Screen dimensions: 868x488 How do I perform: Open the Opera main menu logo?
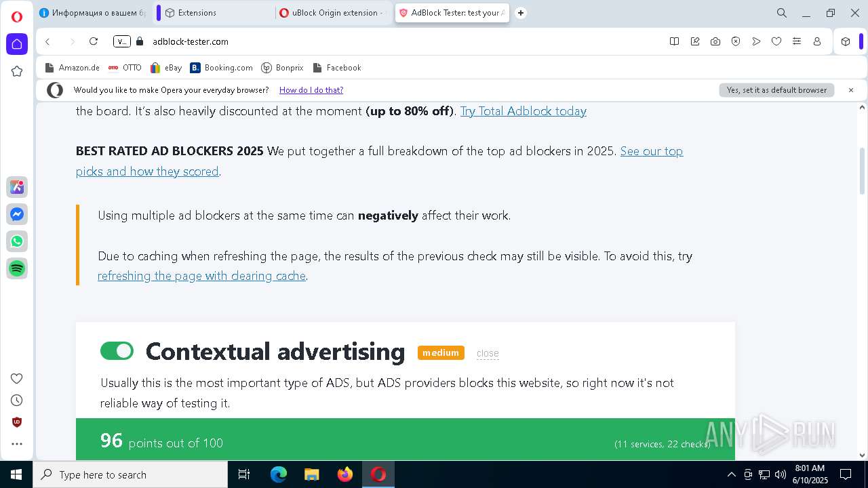click(x=17, y=17)
